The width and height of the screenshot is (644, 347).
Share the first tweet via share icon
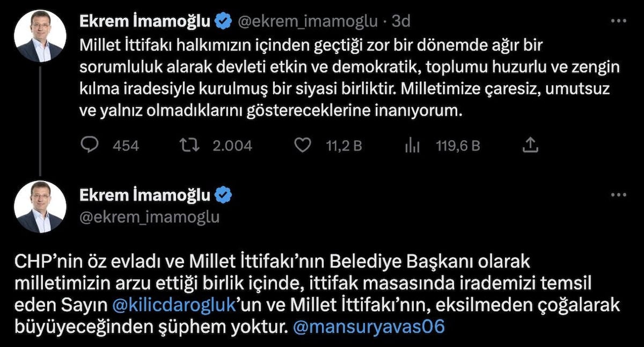point(530,145)
